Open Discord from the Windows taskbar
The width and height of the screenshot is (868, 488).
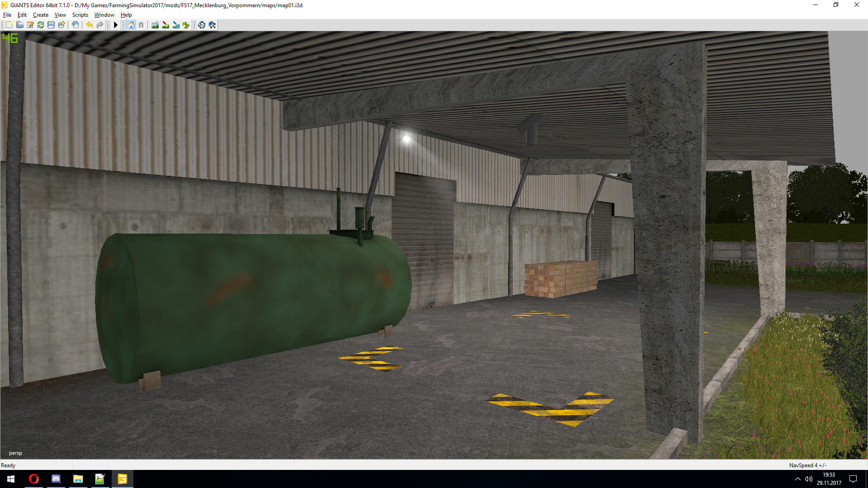point(56,479)
